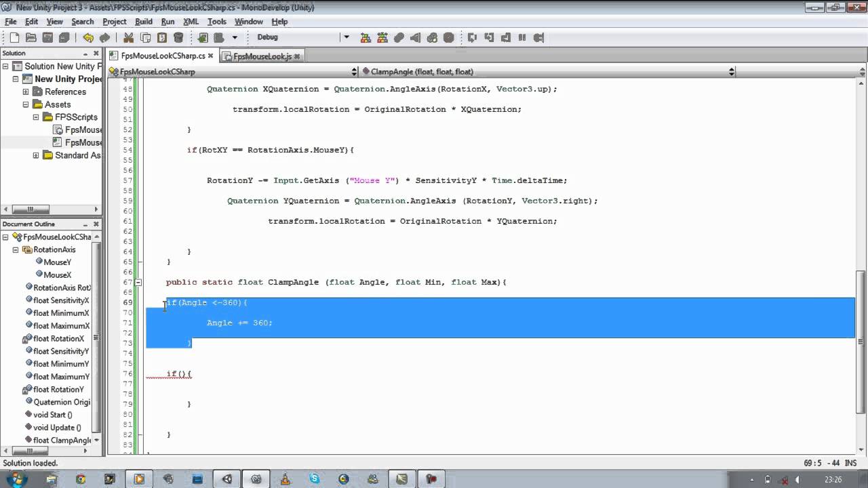Cut selection with the scissors icon

128,38
